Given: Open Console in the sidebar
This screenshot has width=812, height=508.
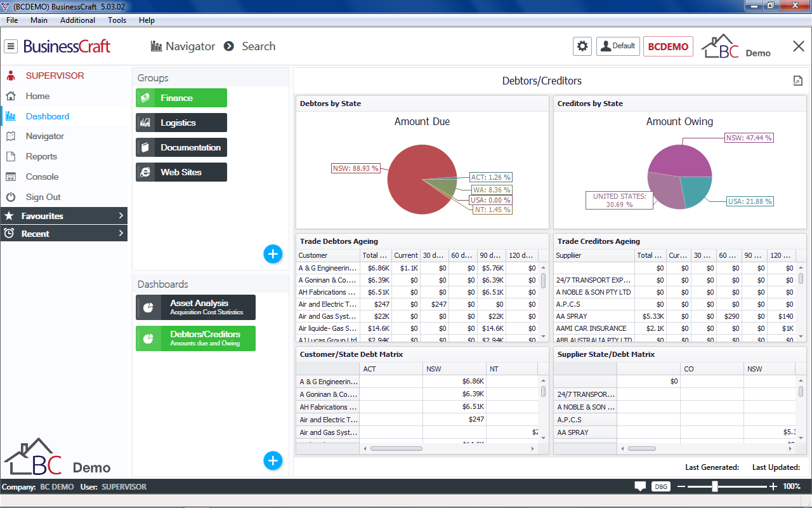Looking at the screenshot, I should (x=42, y=177).
